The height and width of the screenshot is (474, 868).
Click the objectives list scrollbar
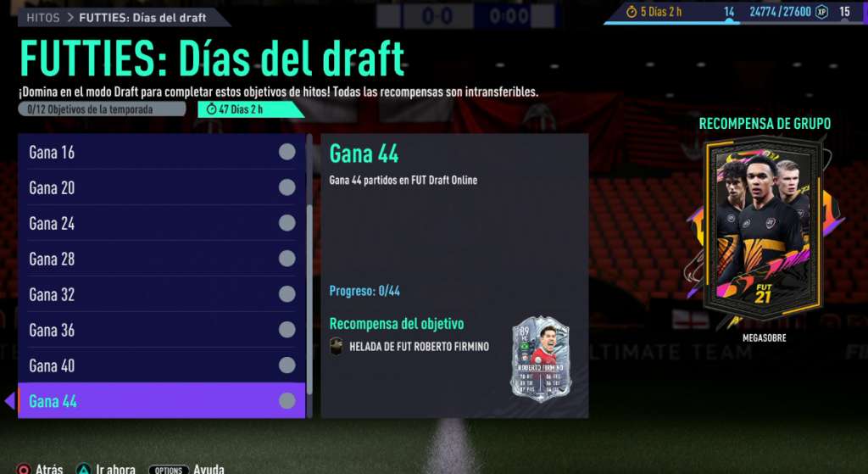coord(309,276)
